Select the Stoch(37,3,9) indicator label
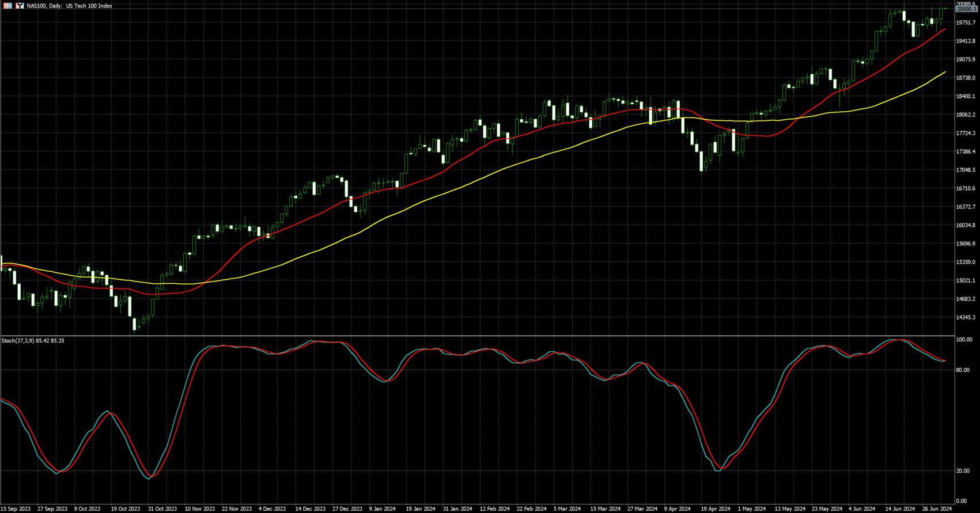Viewport: 980px width, 513px height. pyautogui.click(x=33, y=341)
